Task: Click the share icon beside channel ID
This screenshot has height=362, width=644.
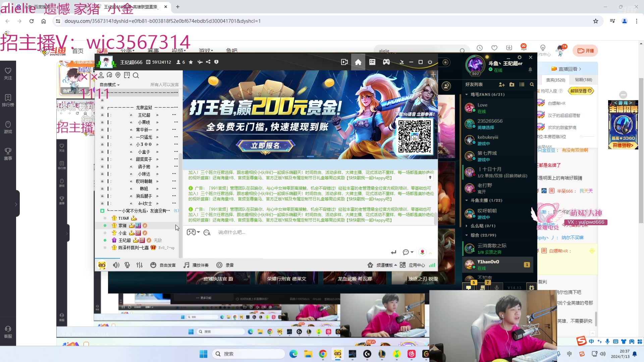Action: [208, 62]
